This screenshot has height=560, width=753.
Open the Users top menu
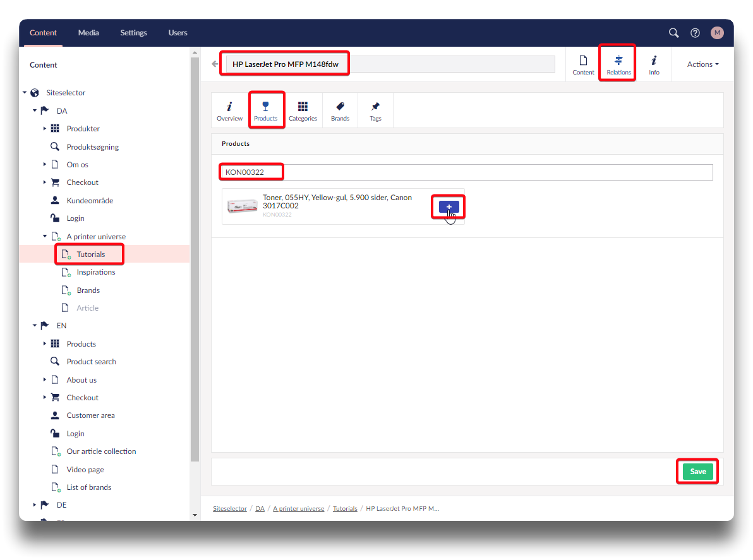[178, 33]
